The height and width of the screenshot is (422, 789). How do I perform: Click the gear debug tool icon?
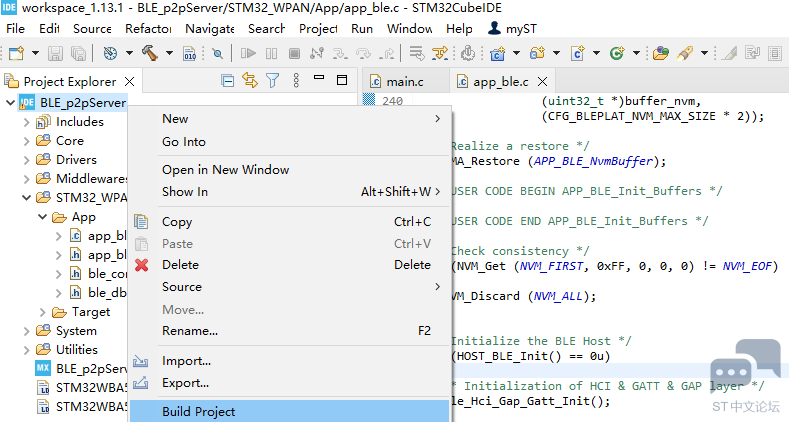click(x=468, y=53)
